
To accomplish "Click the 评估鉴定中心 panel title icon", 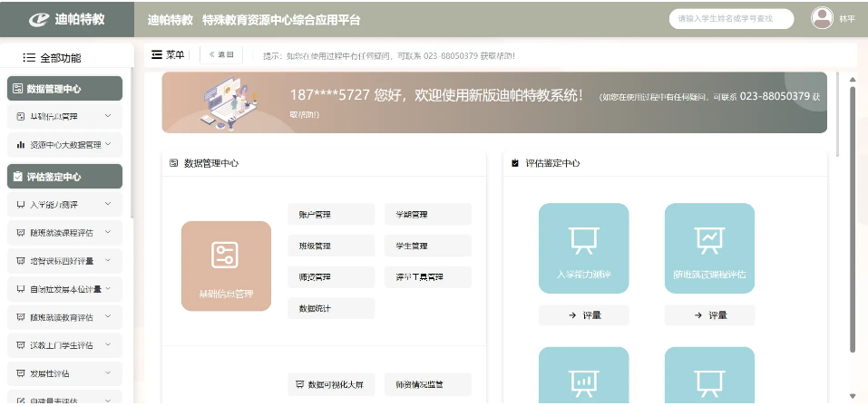I will pos(515,163).
